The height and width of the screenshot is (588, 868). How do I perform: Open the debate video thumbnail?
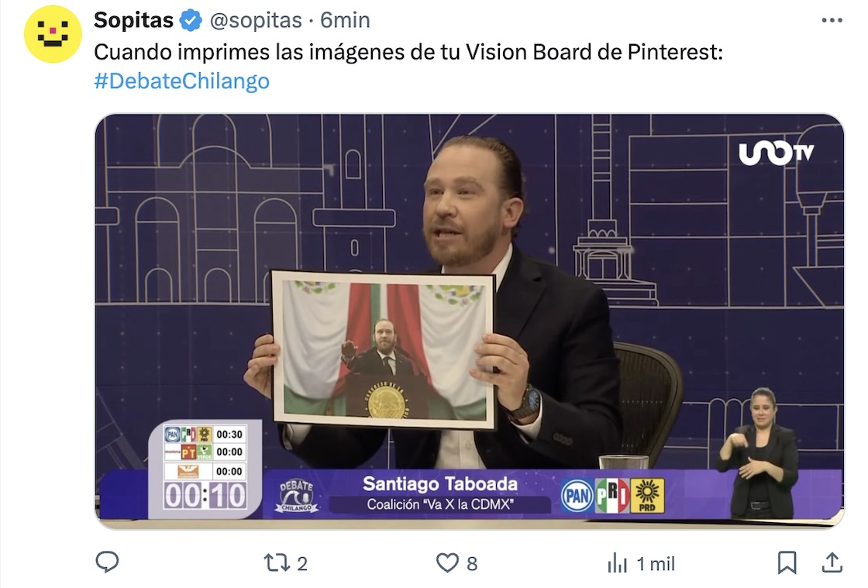coord(470,321)
